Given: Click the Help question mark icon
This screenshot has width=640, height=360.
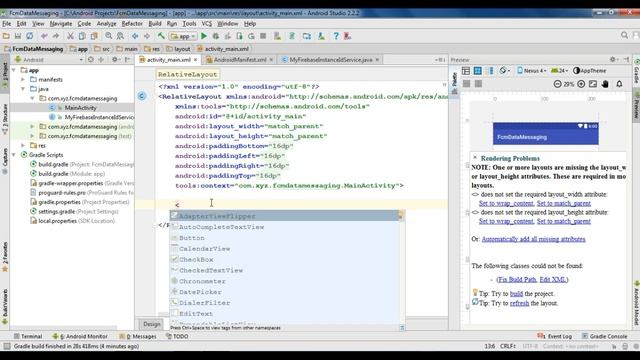Looking at the screenshot, I should pos(336,36).
